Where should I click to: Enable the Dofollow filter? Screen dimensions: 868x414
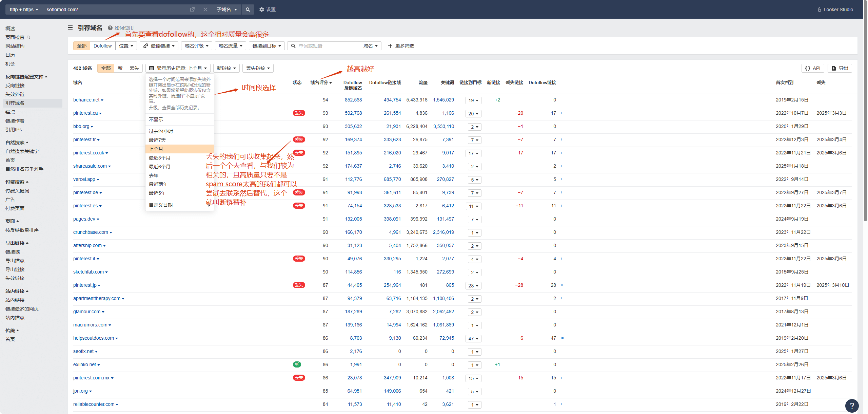102,45
